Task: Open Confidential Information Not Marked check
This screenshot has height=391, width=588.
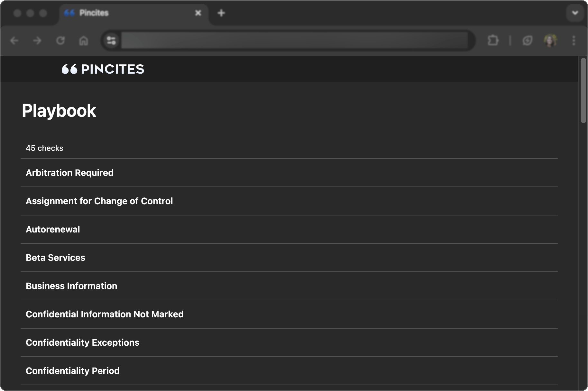Action: [105, 314]
